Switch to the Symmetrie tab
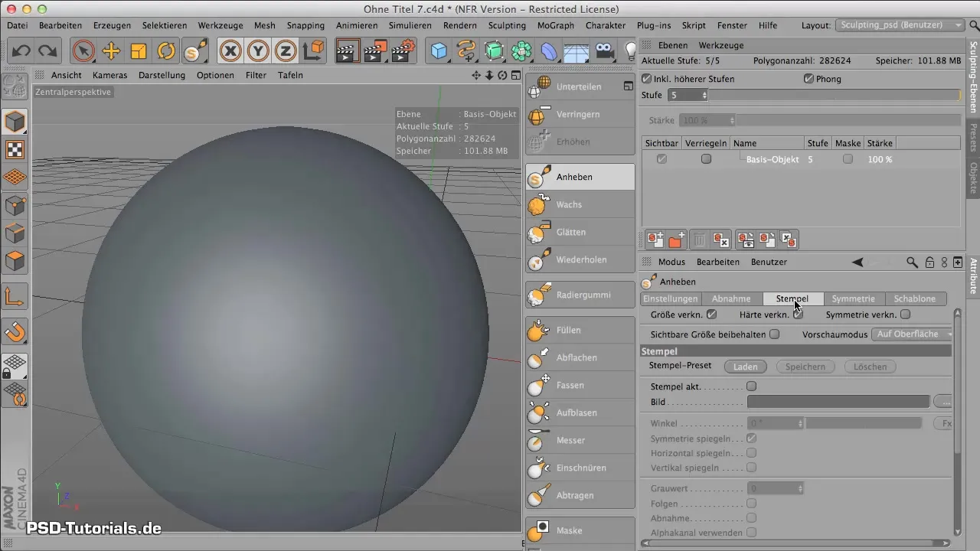Screen dimensions: 980x551 coord(854,298)
